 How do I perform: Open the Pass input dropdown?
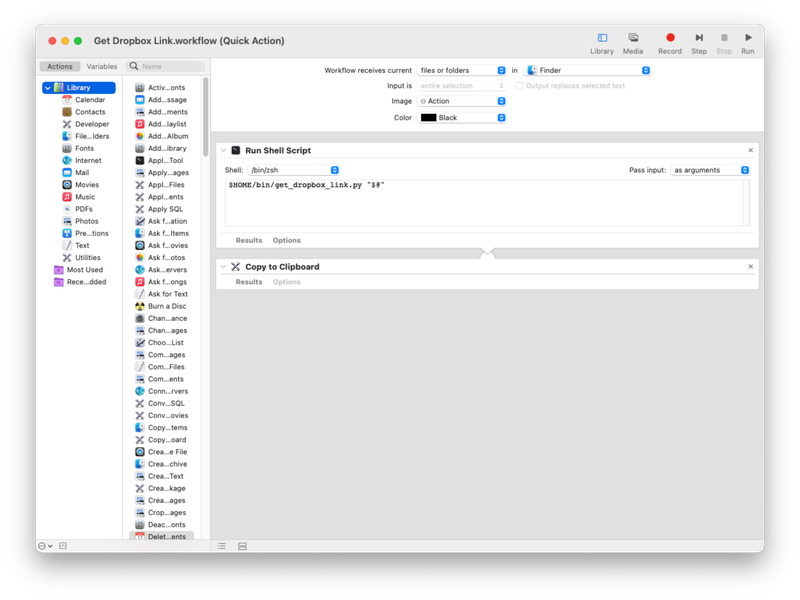pos(709,170)
